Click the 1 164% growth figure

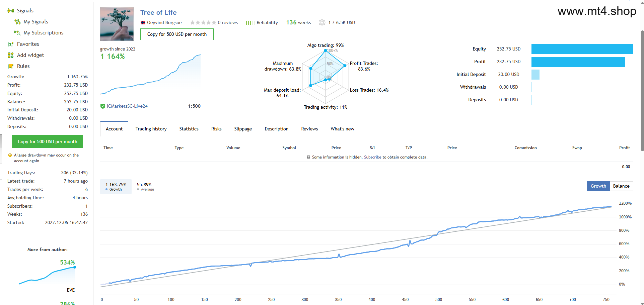coord(113,57)
